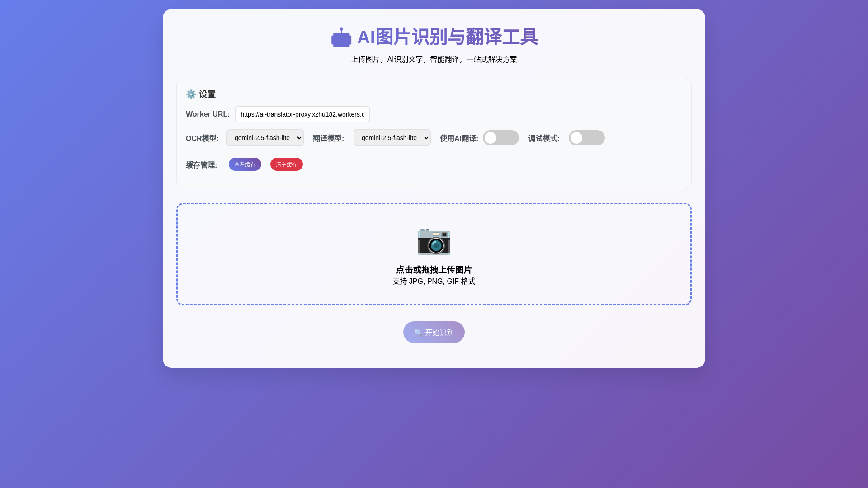
Task: Open the OCR模型 dropdown
Action: coord(265,138)
